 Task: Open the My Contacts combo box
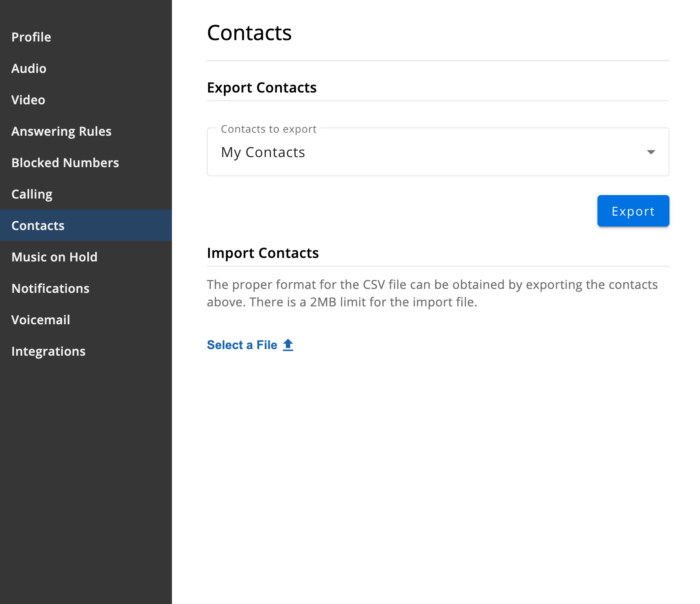(x=438, y=152)
